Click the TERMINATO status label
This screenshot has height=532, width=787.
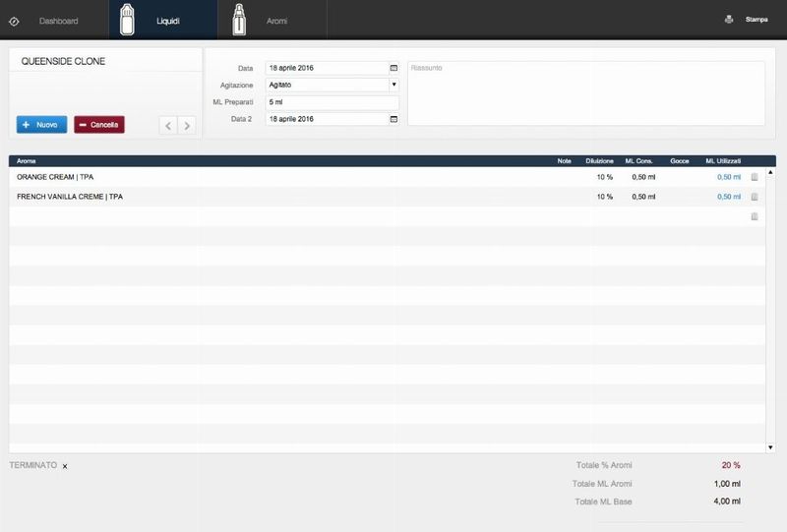tap(33, 465)
